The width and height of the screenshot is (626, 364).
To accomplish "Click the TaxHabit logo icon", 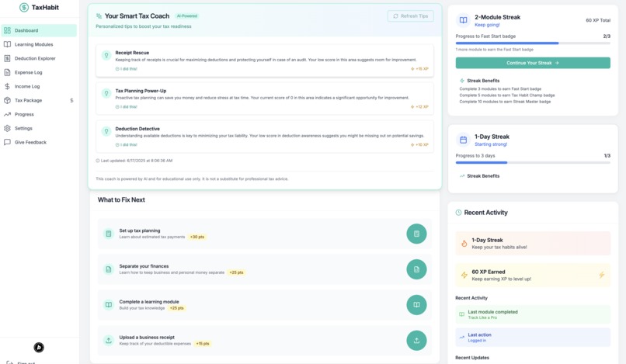I will [24, 7].
